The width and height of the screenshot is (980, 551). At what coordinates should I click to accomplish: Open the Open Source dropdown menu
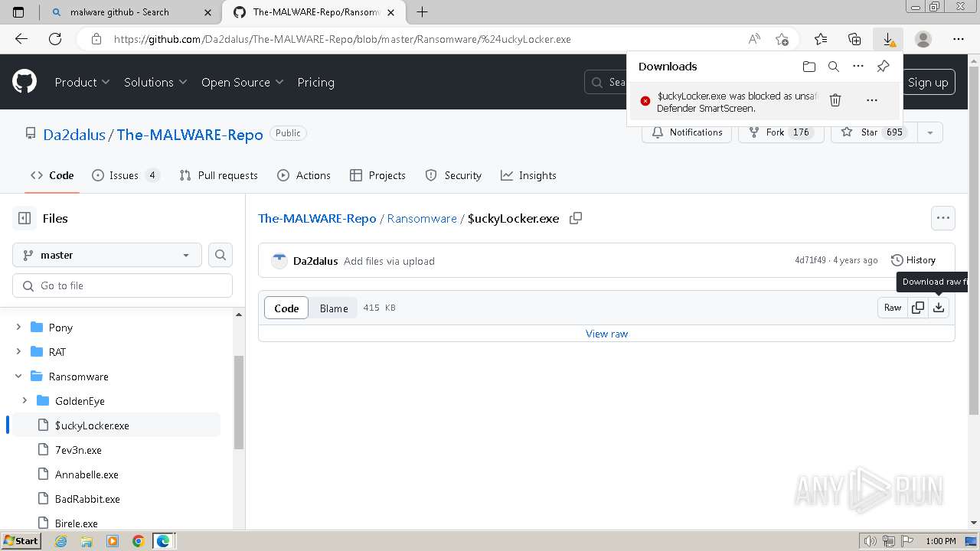click(242, 82)
